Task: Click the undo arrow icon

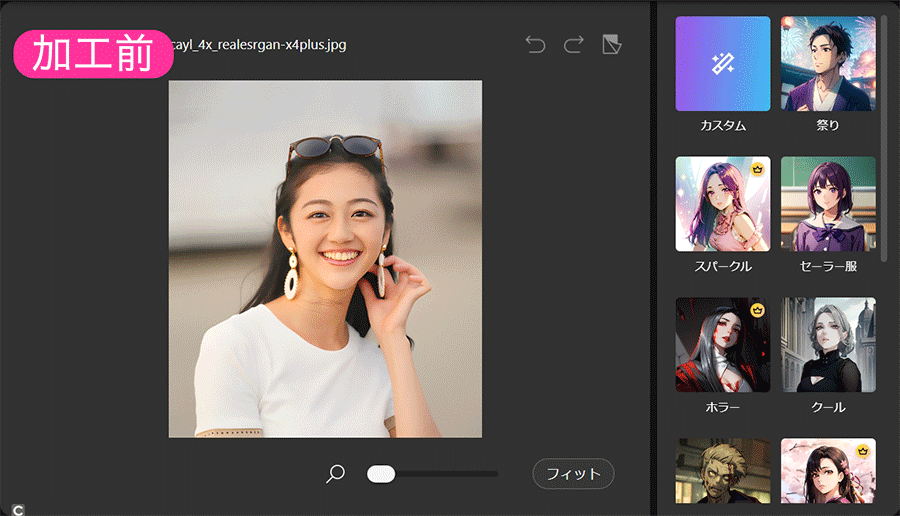Action: point(535,45)
